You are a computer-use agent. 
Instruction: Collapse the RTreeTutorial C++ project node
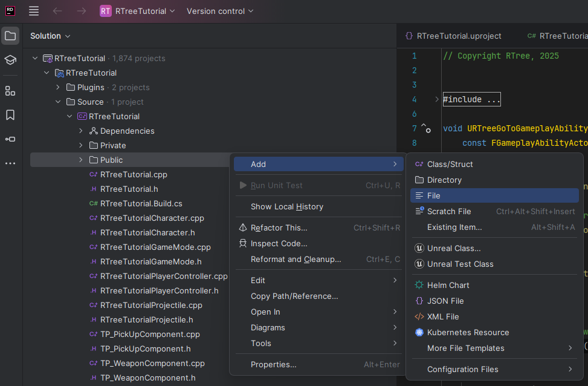69,116
